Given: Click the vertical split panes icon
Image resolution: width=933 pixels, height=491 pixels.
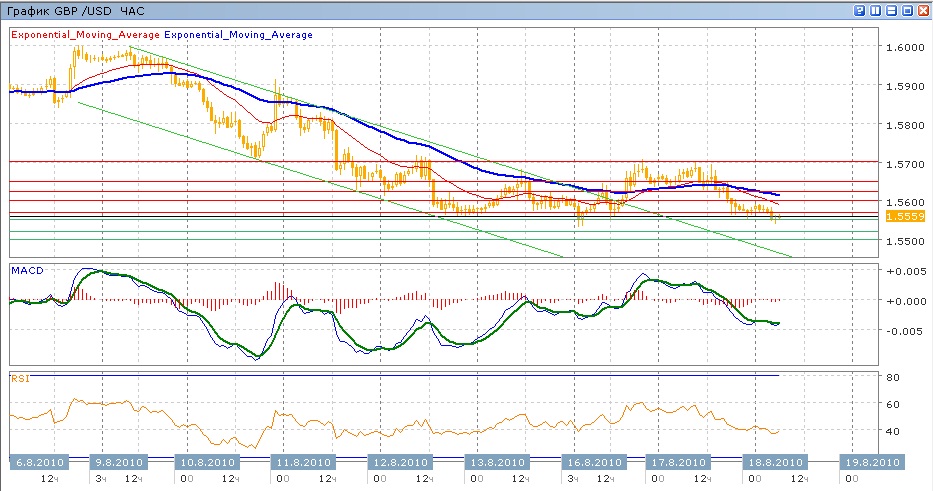Looking at the screenshot, I should pos(875,10).
